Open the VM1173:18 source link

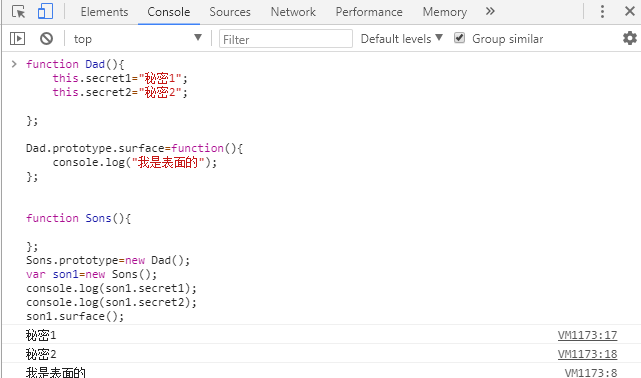coord(587,354)
